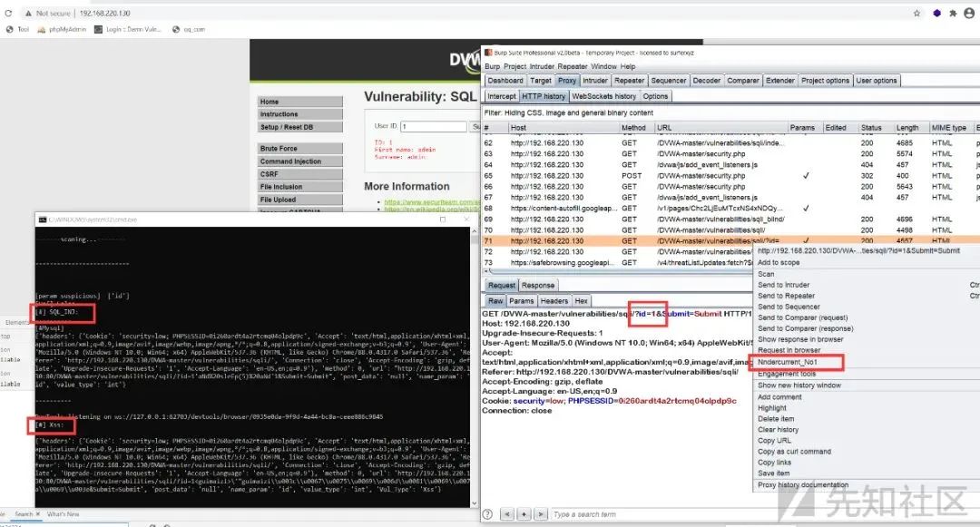Open DVWA Instructions sidebar link
This screenshot has height=527, width=980.
300,114
